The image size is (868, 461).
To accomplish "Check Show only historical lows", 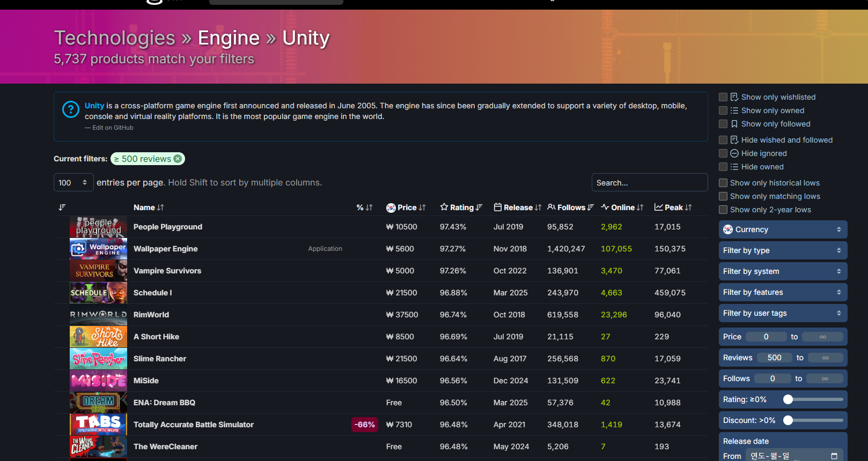I will 723,183.
